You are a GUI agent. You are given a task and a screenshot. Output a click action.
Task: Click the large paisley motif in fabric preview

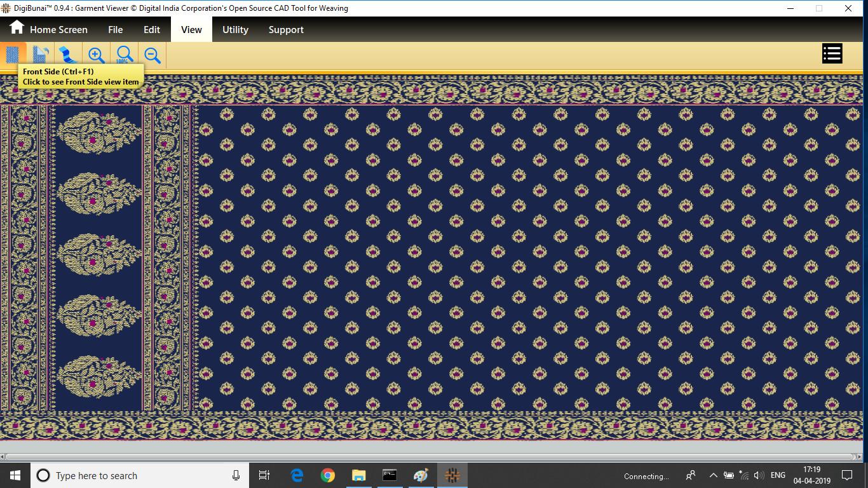pos(99,133)
